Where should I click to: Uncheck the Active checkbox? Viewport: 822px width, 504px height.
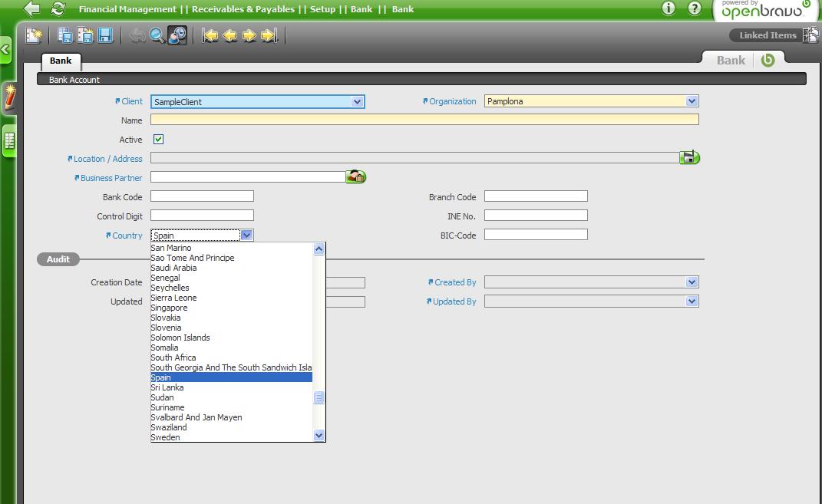[158, 140]
